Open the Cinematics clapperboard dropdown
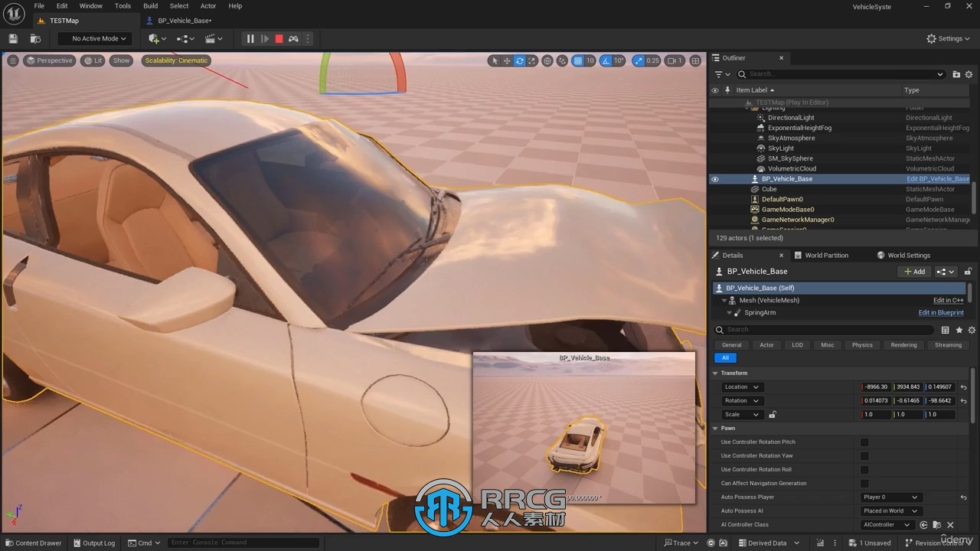 coord(214,38)
